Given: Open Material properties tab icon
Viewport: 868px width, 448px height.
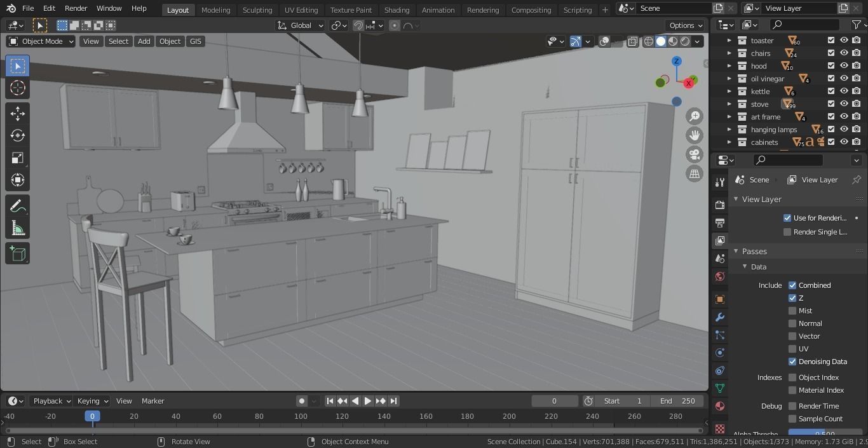Looking at the screenshot, I should click(720, 406).
